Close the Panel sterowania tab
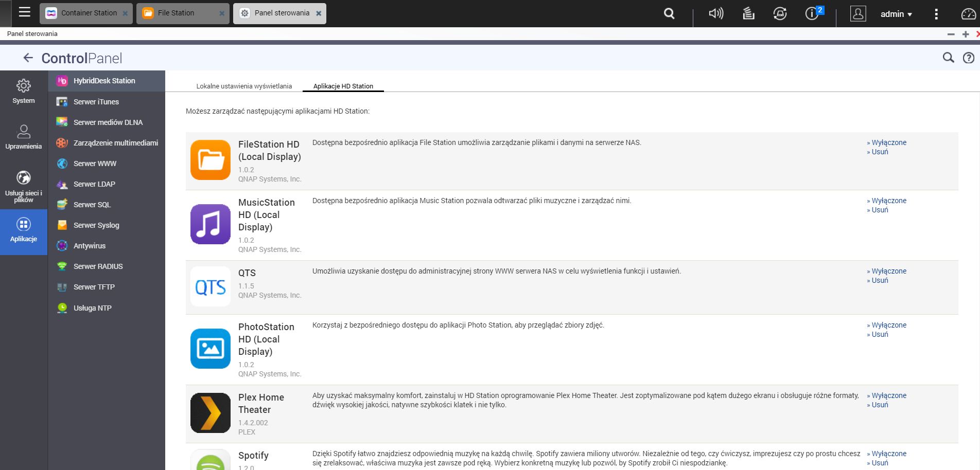The width and height of the screenshot is (980, 470). click(319, 13)
